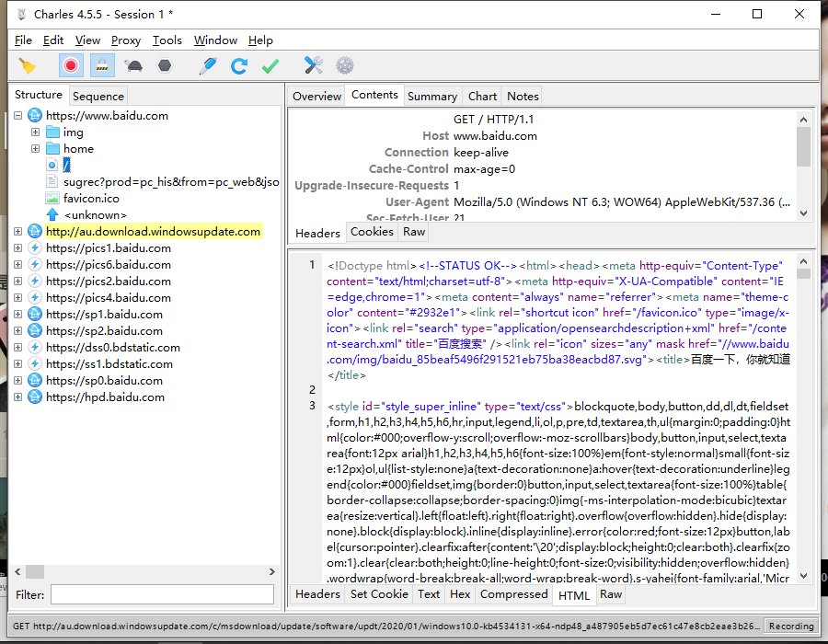Click the Recording status button
Screen dimensions: 828x644
point(791,626)
